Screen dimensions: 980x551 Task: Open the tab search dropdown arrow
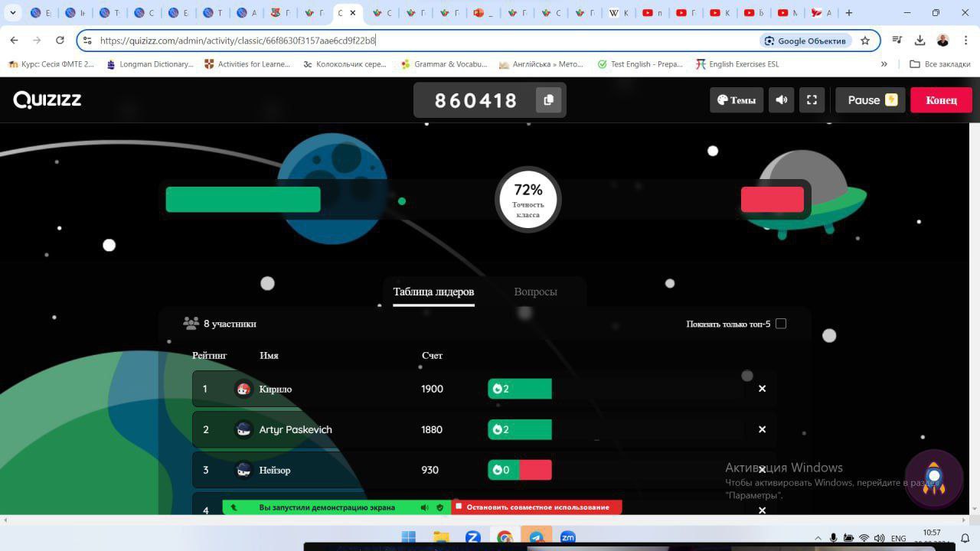12,13
